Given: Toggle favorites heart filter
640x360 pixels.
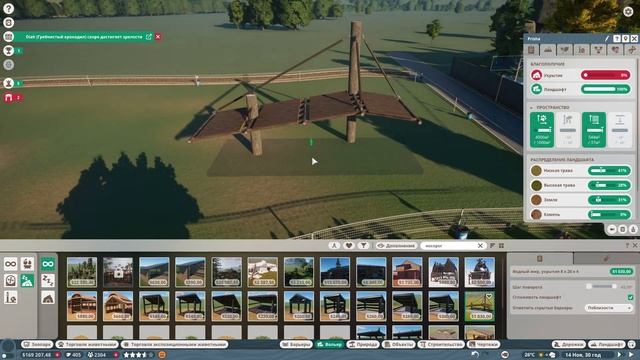Looking at the screenshot, I should (x=349, y=246).
